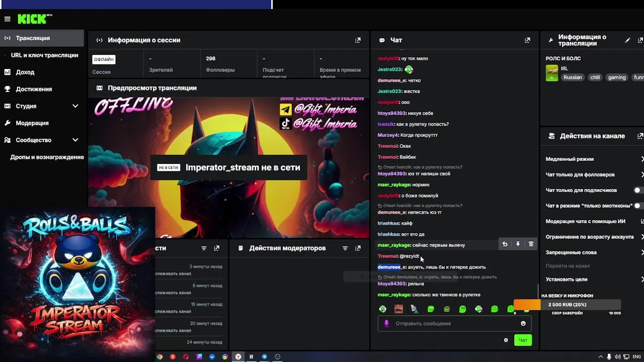
Task: Open the hamburger menu next to KICK logo
Action: [7, 19]
